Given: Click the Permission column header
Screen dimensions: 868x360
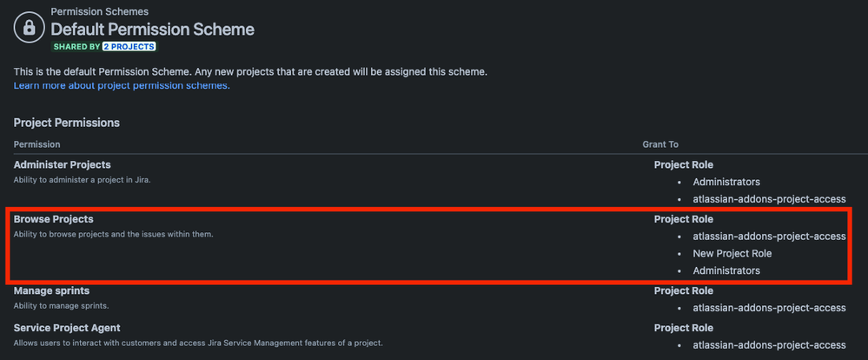Looking at the screenshot, I should coord(37,144).
